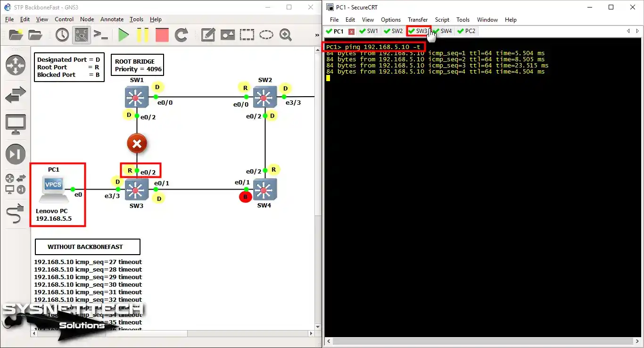Click the left tab-scroll arrow in SecureCRT

coord(628,31)
